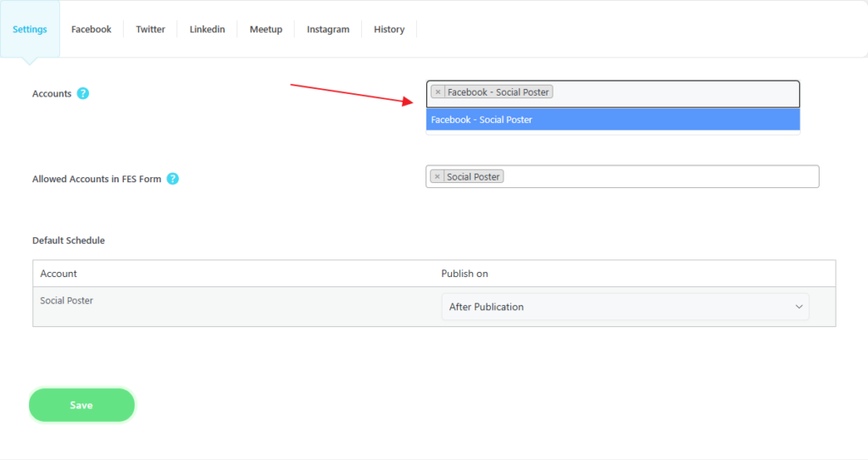This screenshot has height=460, width=868.
Task: Click the Publish on column header
Action: point(465,274)
